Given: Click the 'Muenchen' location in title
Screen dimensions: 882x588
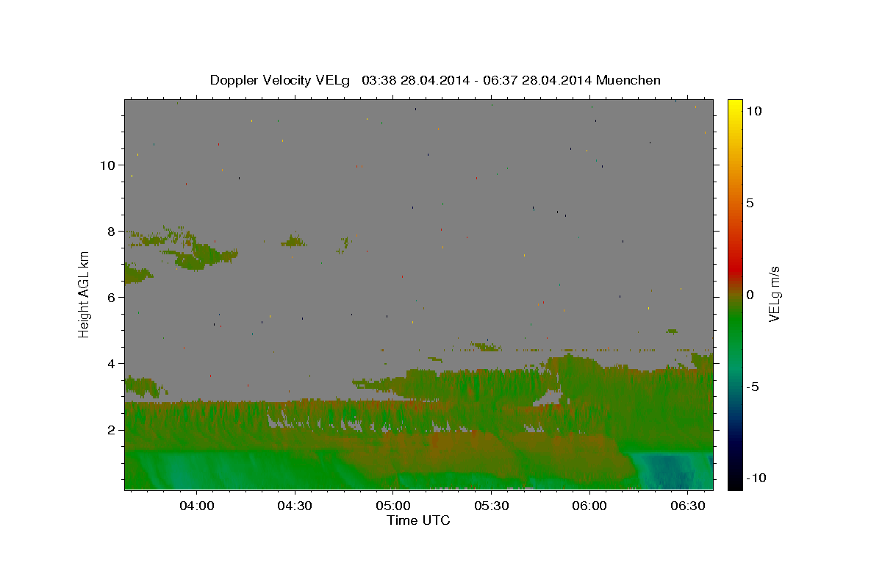Looking at the screenshot, I should 628,80.
